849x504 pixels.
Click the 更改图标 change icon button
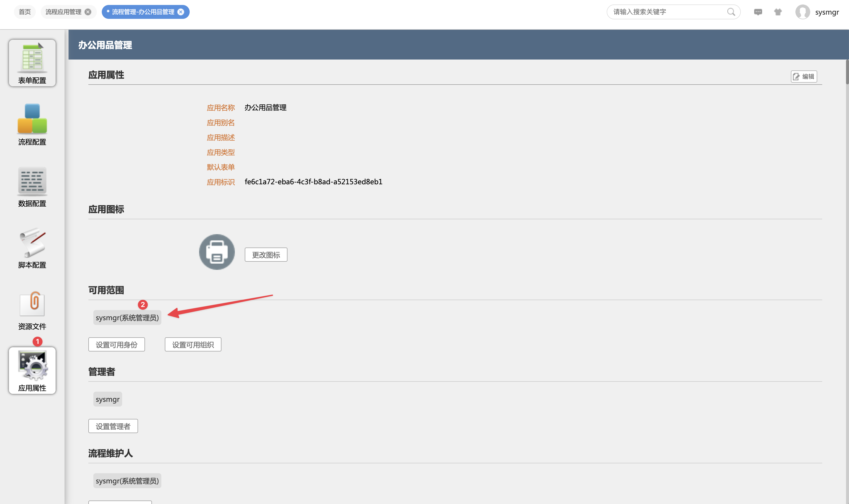(x=266, y=255)
